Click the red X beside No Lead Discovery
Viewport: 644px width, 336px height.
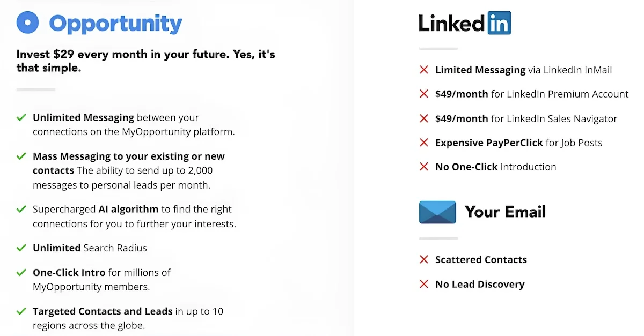424,284
